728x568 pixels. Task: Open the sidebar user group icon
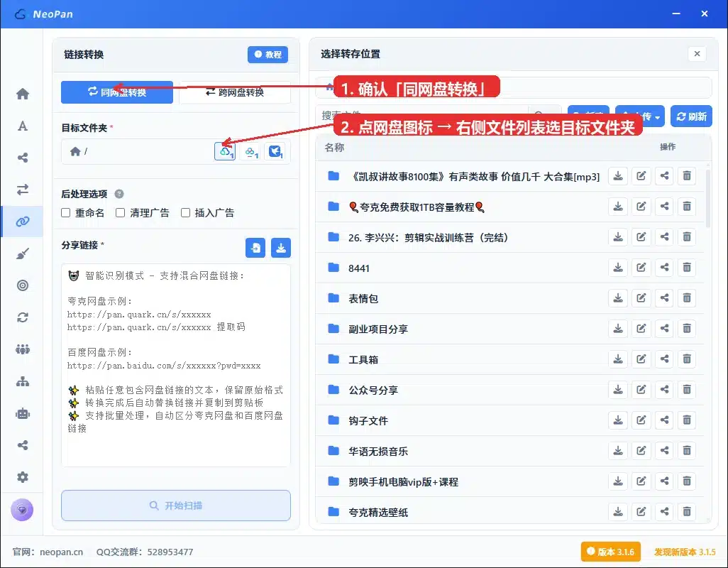(22, 349)
